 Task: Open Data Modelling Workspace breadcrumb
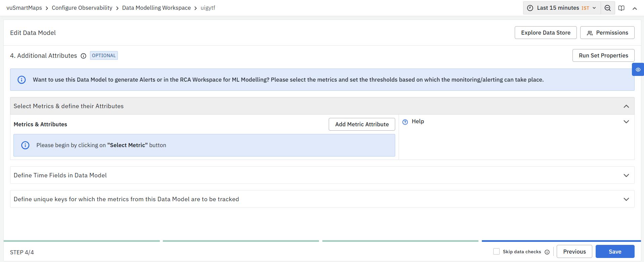[x=156, y=8]
